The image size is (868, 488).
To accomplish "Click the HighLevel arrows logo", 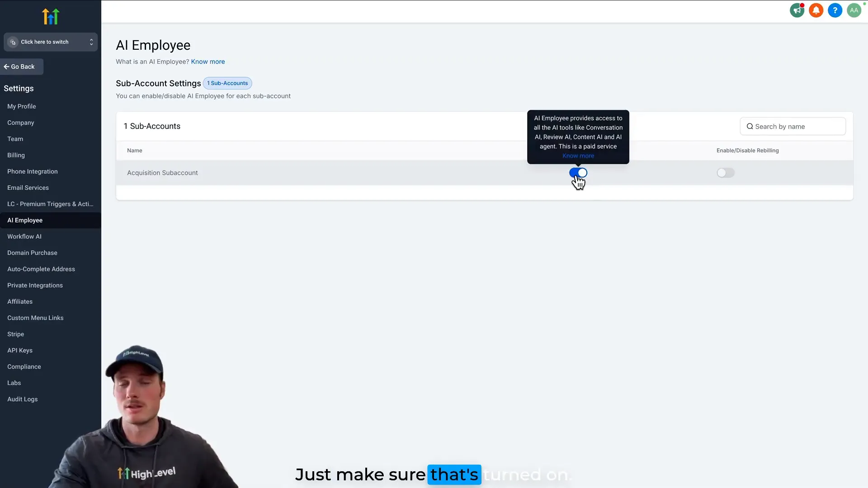I will (51, 17).
